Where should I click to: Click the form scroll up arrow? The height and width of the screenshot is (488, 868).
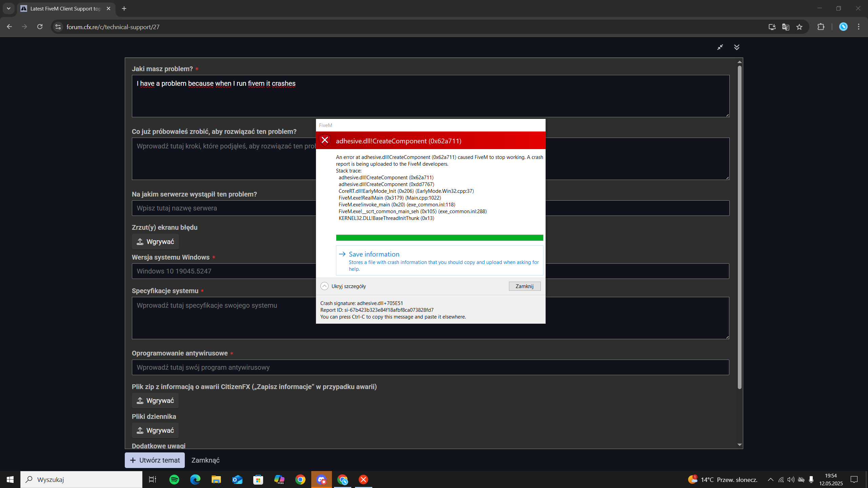(739, 62)
